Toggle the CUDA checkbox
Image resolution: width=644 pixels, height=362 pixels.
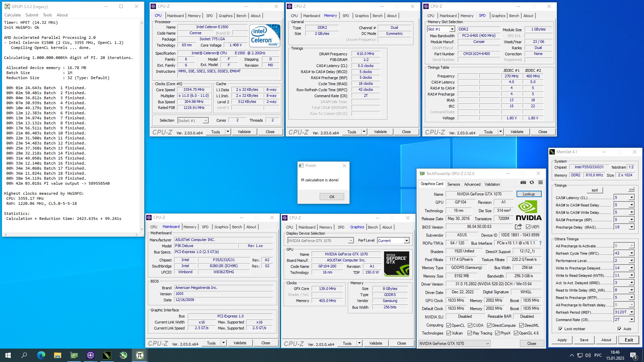pyautogui.click(x=470, y=325)
